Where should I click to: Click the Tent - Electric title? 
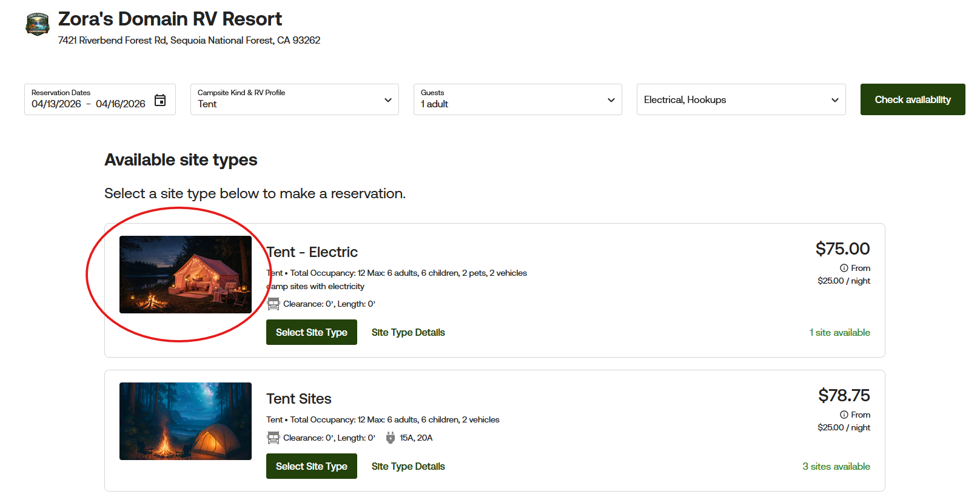[x=312, y=252]
